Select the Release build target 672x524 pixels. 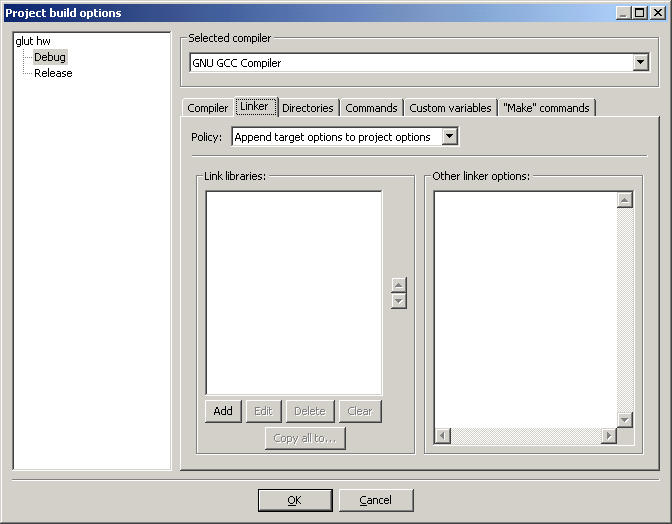[x=53, y=73]
